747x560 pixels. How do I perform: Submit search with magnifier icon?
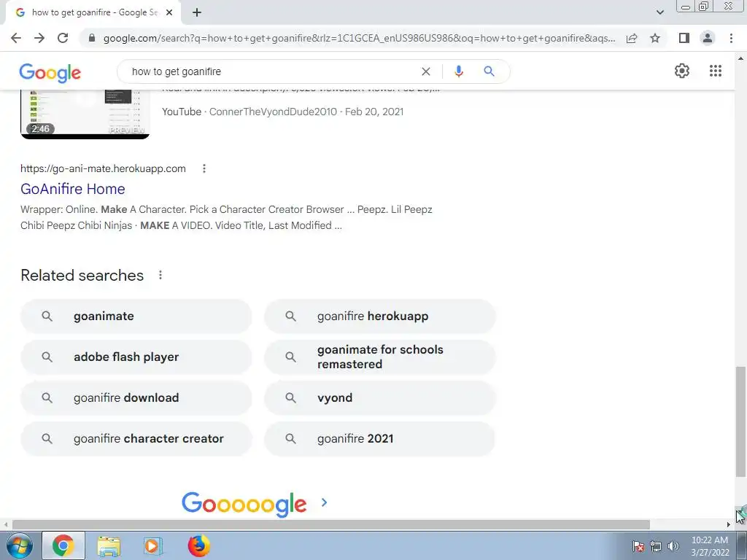(x=489, y=71)
